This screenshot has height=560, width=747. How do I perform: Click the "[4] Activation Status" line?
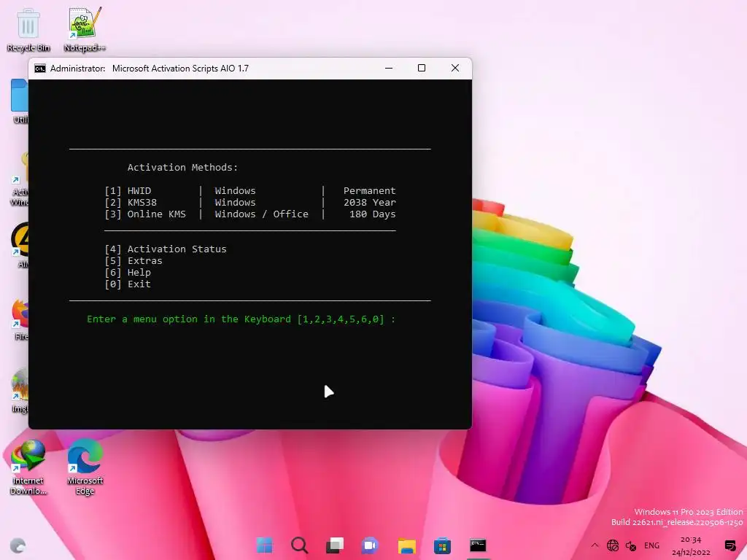coord(166,249)
